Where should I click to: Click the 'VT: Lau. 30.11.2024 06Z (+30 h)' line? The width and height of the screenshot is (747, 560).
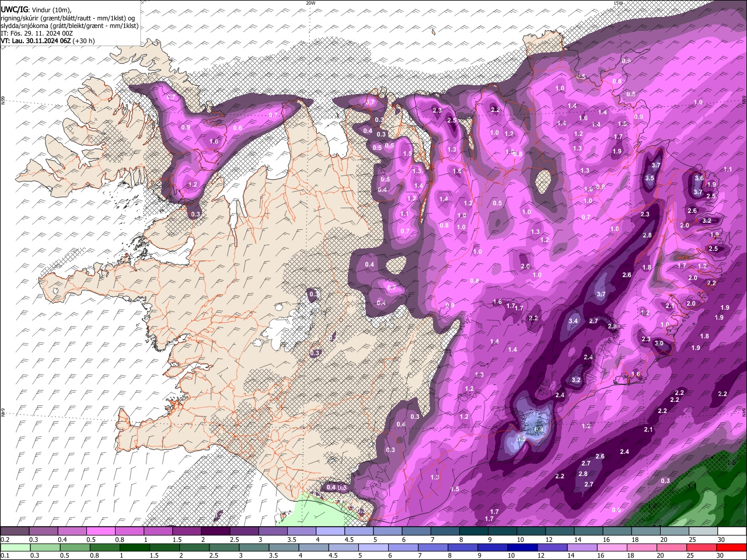pyautogui.click(x=48, y=41)
